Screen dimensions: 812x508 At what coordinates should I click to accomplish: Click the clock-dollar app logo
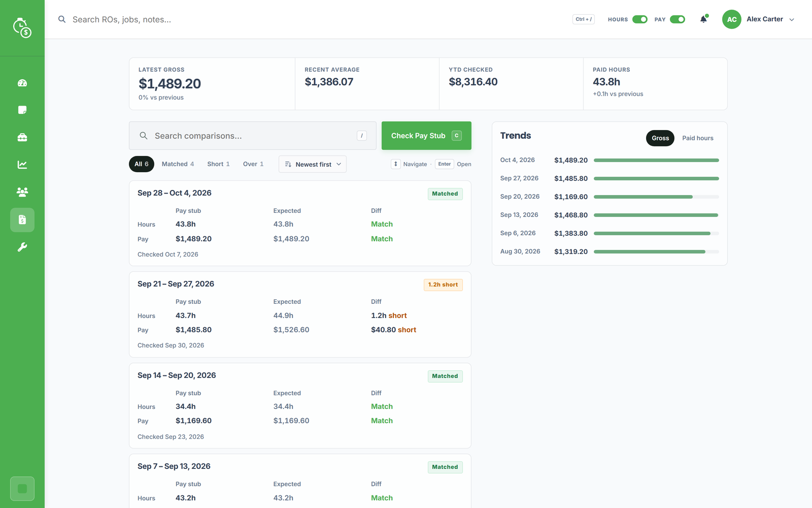click(x=22, y=28)
